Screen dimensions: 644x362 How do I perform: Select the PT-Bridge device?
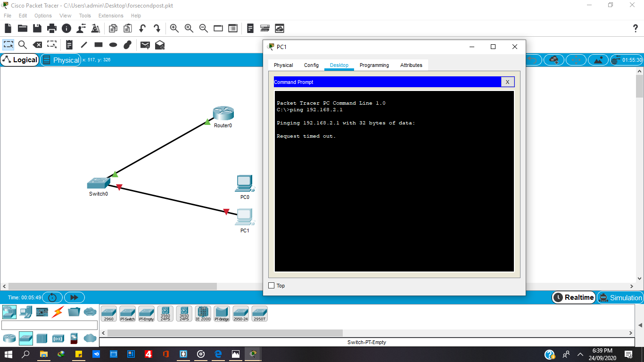point(222,313)
